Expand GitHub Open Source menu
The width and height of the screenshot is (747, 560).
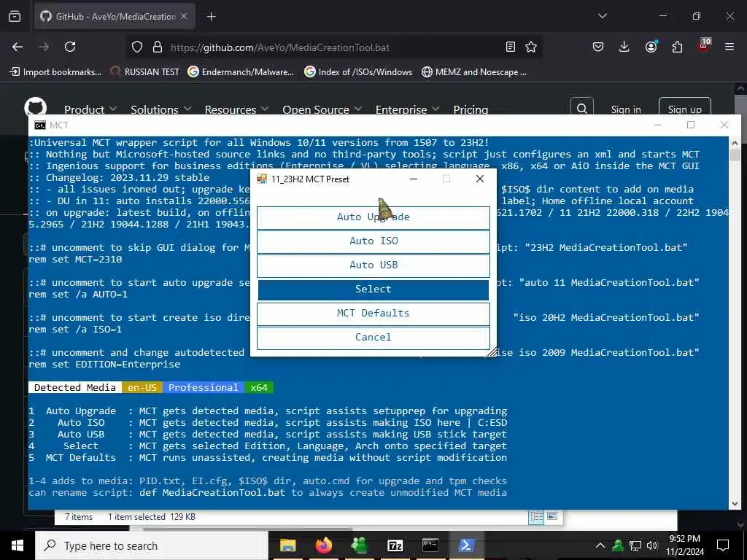[322, 109]
